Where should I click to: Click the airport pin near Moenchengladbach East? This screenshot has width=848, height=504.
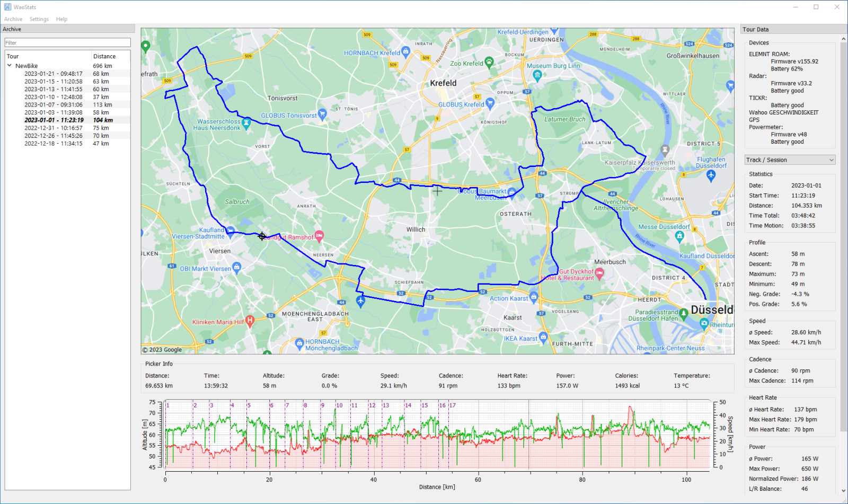tap(361, 302)
